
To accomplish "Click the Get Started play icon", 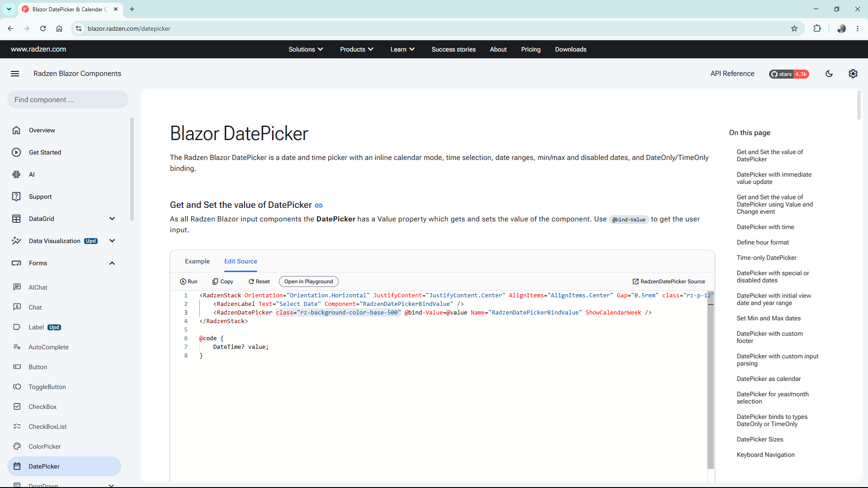I will [16, 152].
